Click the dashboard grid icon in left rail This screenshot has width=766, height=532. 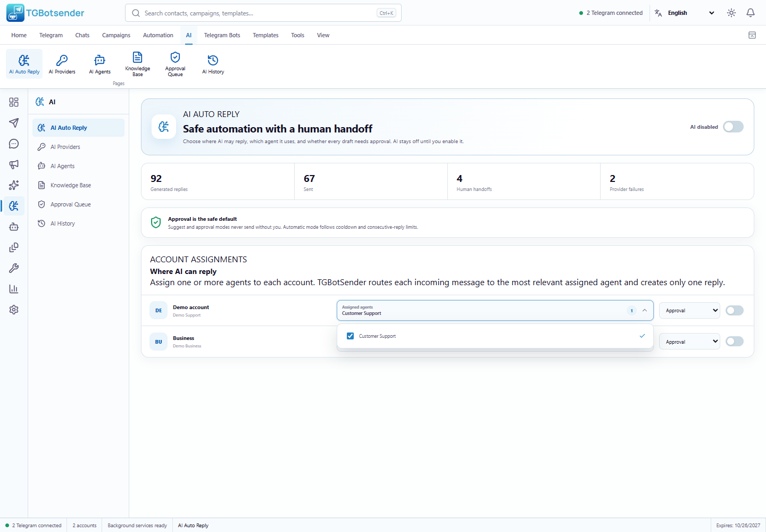point(14,102)
